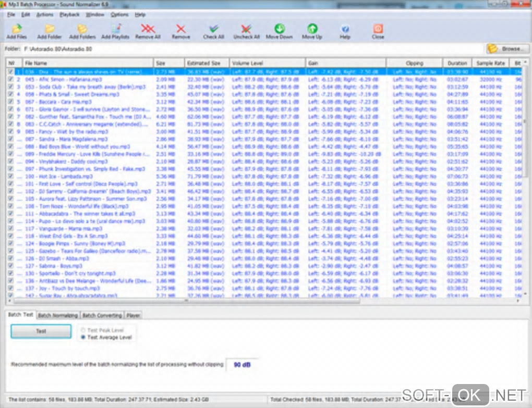Open the File menu
Image resolution: width=532 pixels, height=408 pixels.
coord(11,15)
